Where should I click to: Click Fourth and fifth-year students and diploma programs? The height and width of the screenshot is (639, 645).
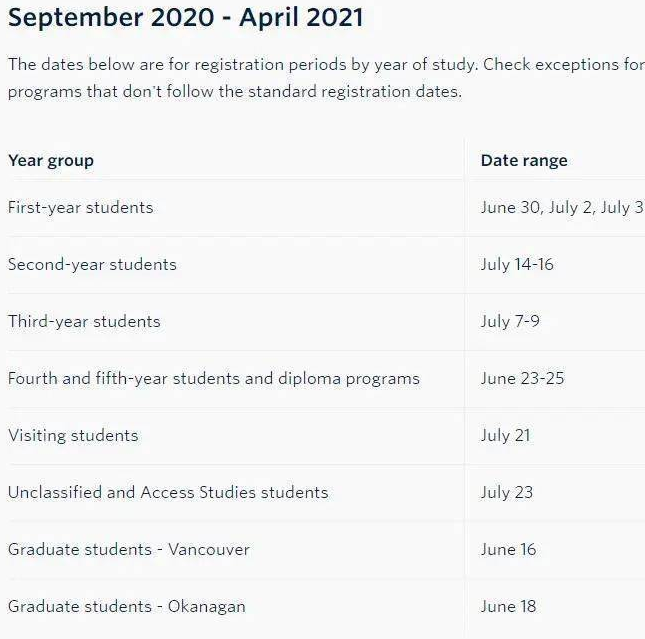pyautogui.click(x=214, y=379)
